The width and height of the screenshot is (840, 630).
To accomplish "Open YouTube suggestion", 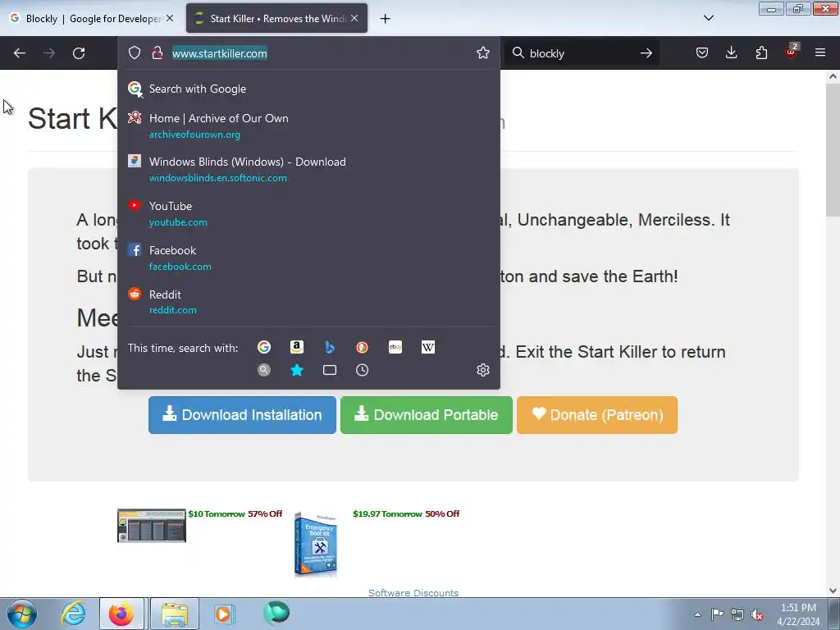I will tap(308, 214).
